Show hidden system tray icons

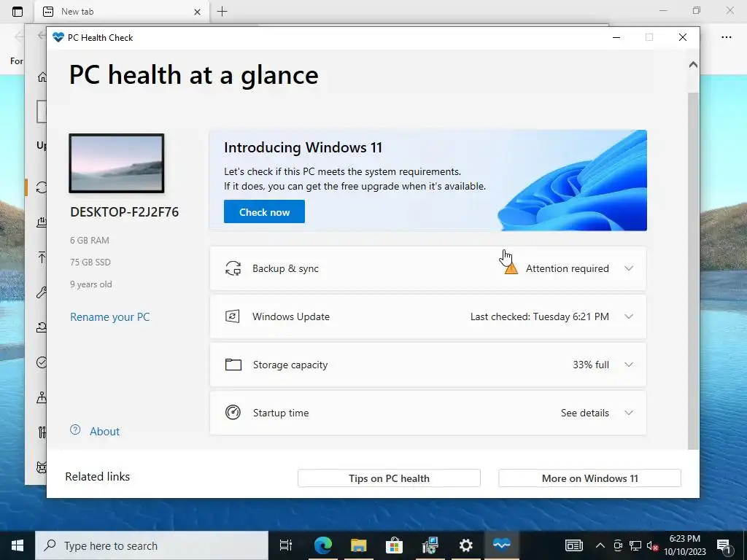(x=600, y=545)
